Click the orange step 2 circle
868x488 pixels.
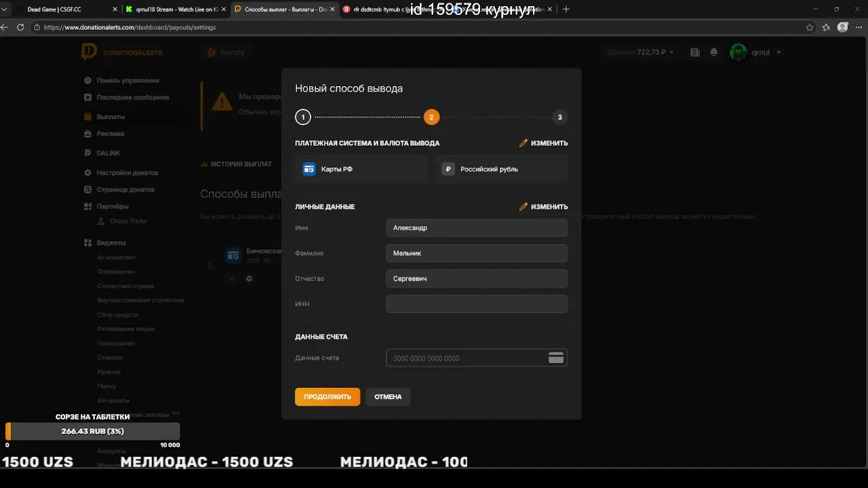point(431,117)
